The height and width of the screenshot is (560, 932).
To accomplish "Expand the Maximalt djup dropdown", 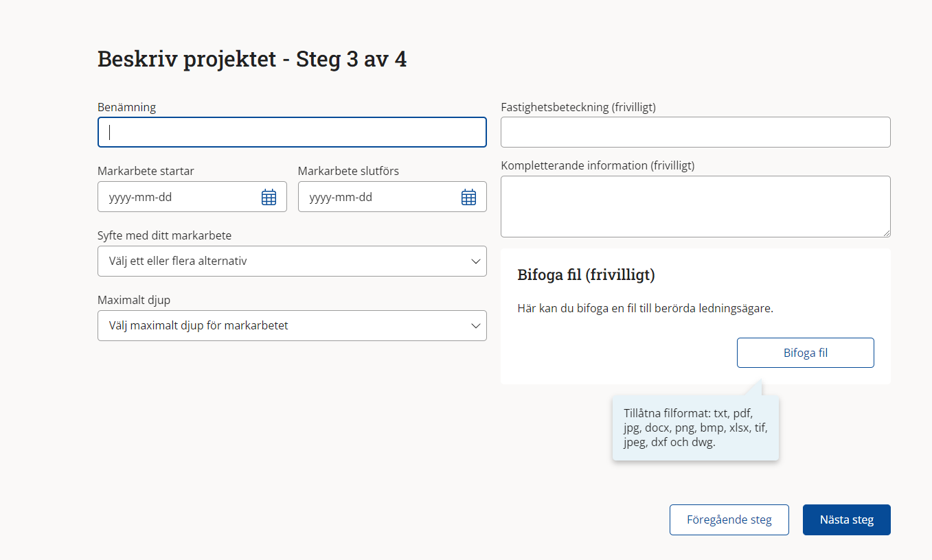I will click(292, 326).
